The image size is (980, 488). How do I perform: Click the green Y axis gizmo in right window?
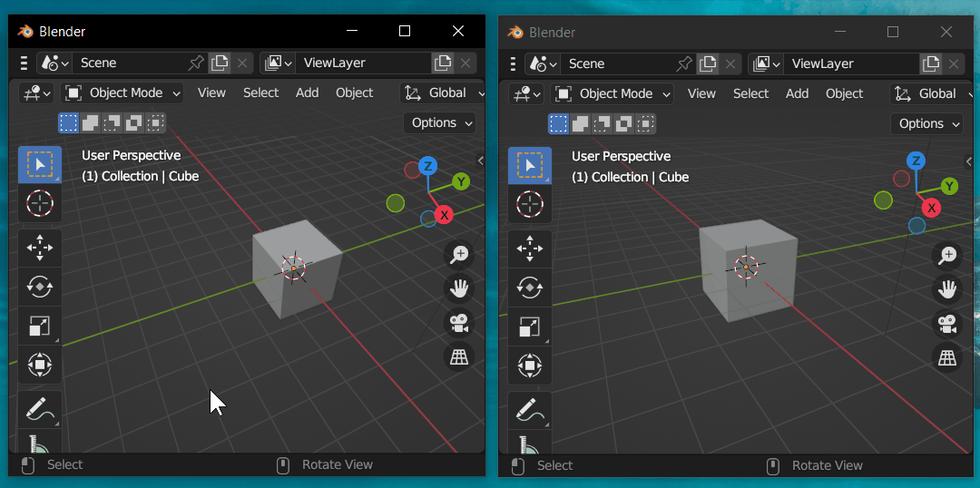tap(949, 186)
